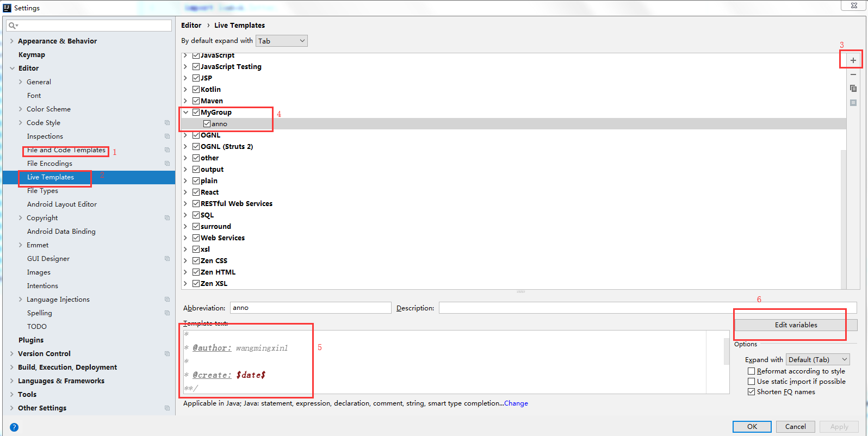Click the project-level icon beside Version Control
The width and height of the screenshot is (868, 436).
pos(167,354)
